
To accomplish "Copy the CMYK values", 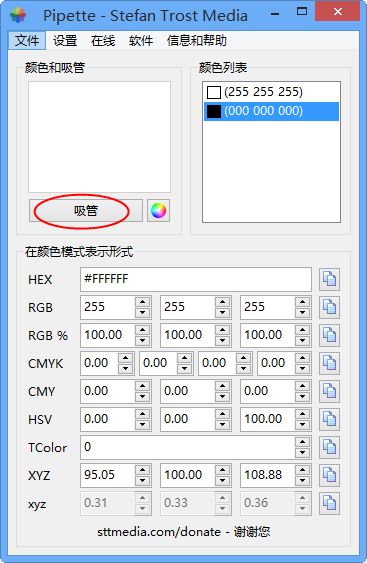I will [329, 363].
